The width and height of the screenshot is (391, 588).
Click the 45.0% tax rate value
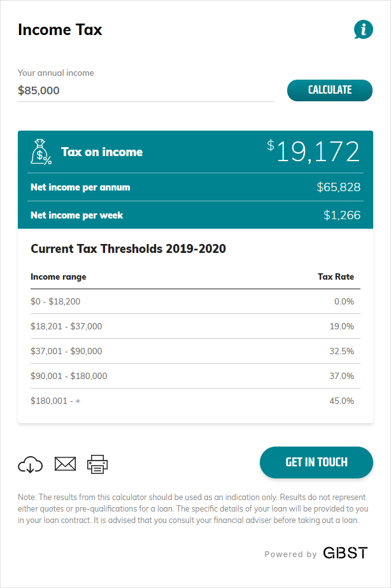coord(345,401)
